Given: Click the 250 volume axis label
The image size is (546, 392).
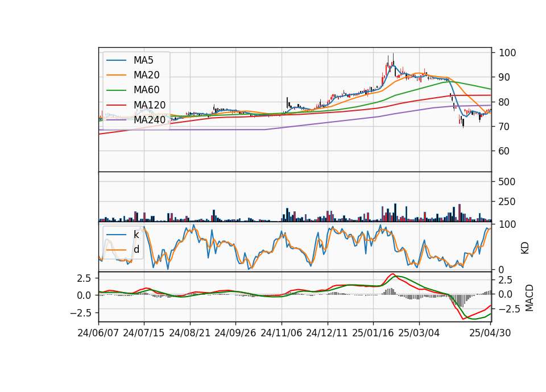Looking at the screenshot, I should (507, 202).
